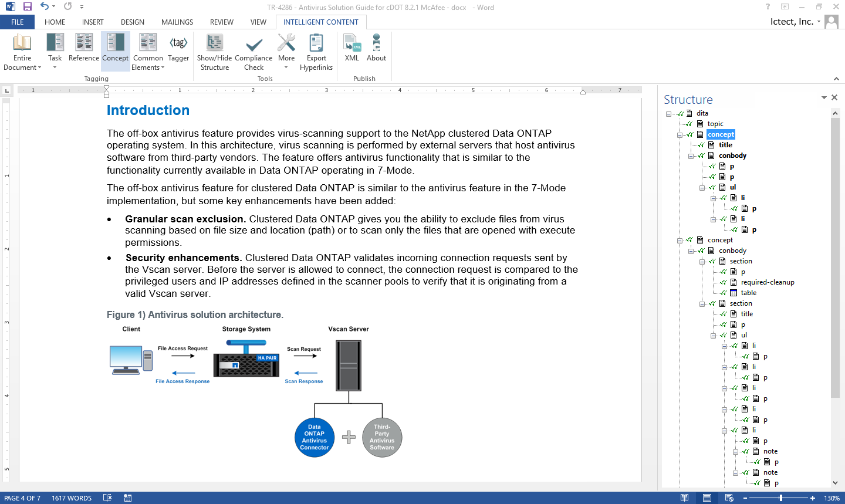Viewport: 845px width, 504px height.
Task: Click PAGE 4 OF 7 indicator
Action: pyautogui.click(x=22, y=498)
